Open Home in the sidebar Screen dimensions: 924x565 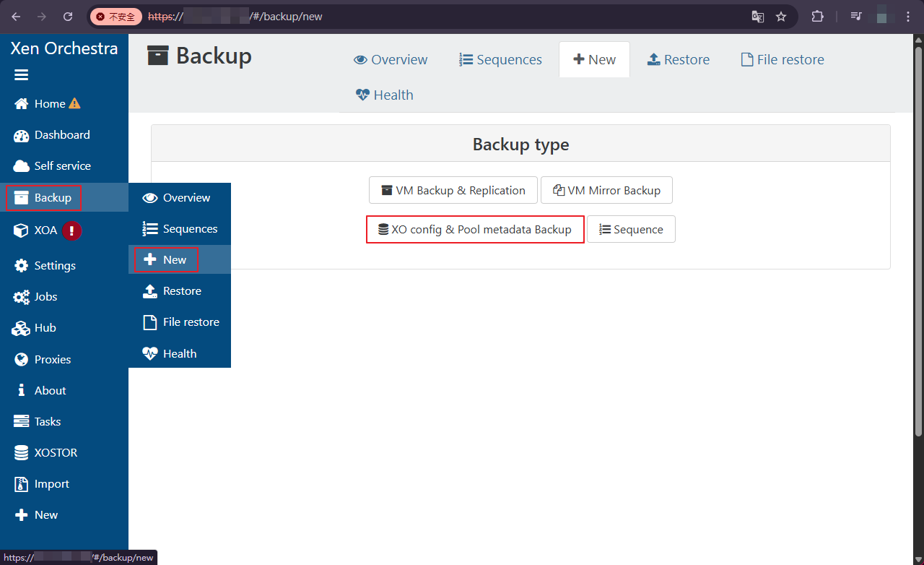tap(49, 104)
